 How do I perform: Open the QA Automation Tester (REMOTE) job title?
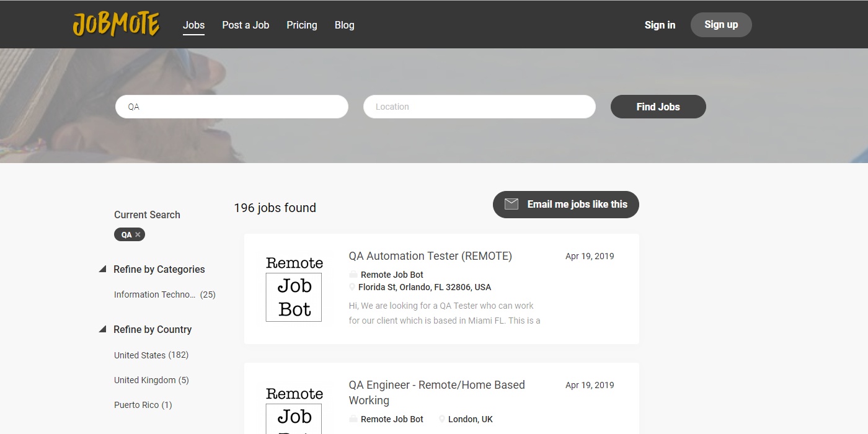(x=430, y=256)
